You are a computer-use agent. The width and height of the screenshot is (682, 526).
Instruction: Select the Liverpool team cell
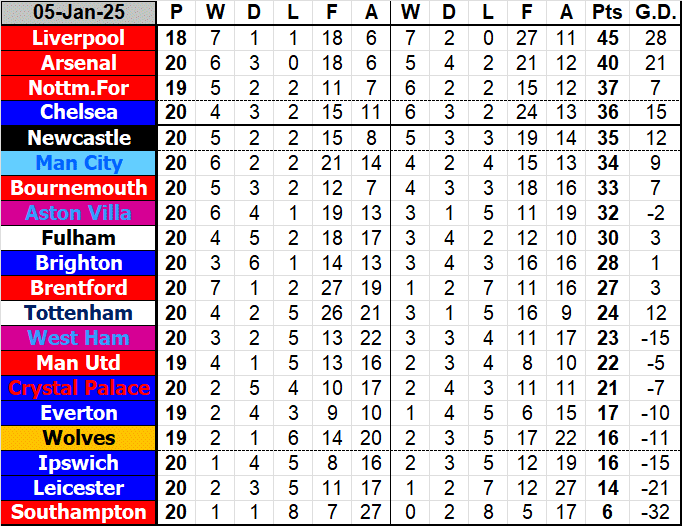pos(79,38)
